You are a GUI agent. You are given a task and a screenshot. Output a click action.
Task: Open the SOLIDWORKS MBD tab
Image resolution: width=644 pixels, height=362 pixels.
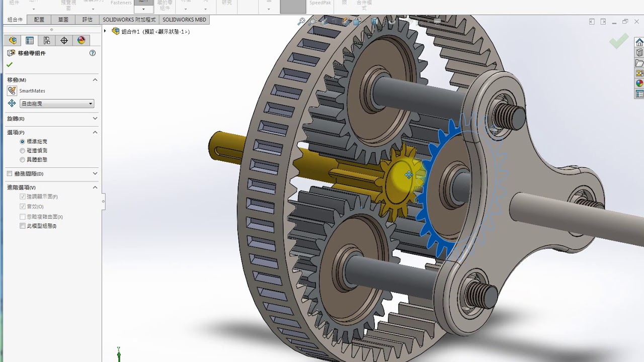[x=185, y=20]
